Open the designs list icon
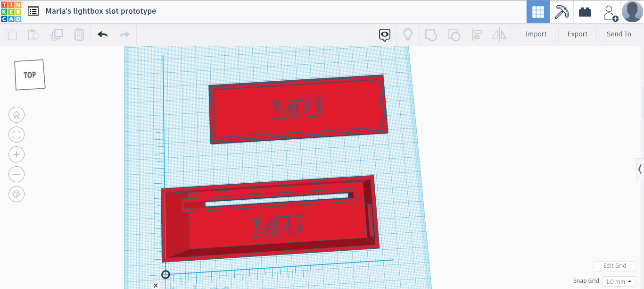This screenshot has width=644, height=289. click(33, 11)
